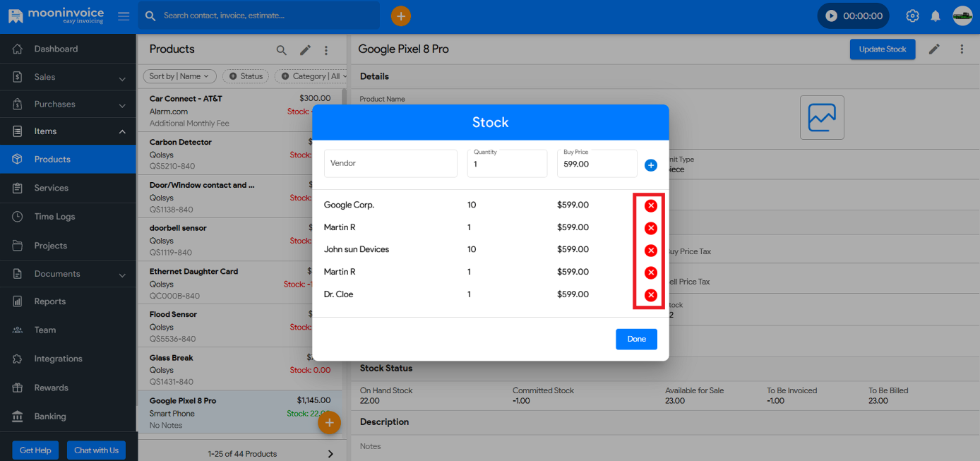Open the Category All filter
980x461 pixels.
click(311, 76)
